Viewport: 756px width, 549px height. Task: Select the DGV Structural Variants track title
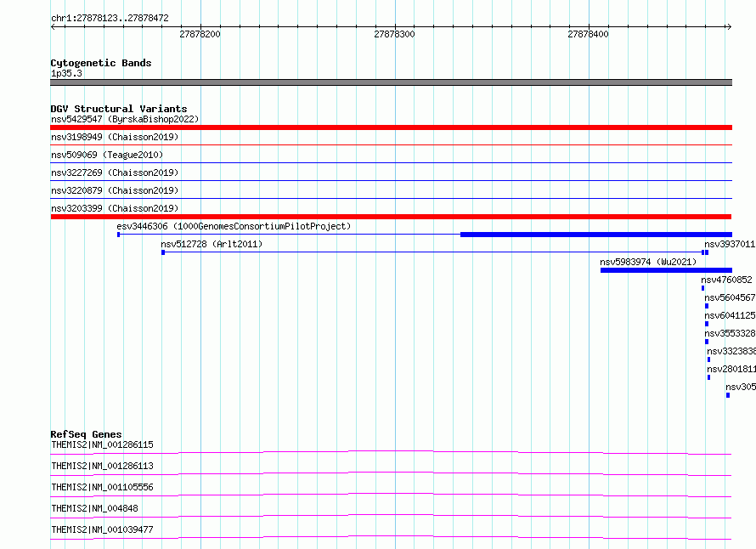click(x=119, y=109)
